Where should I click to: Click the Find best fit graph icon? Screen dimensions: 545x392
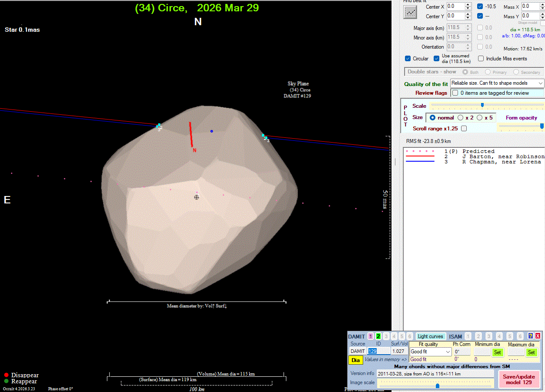coord(410,12)
